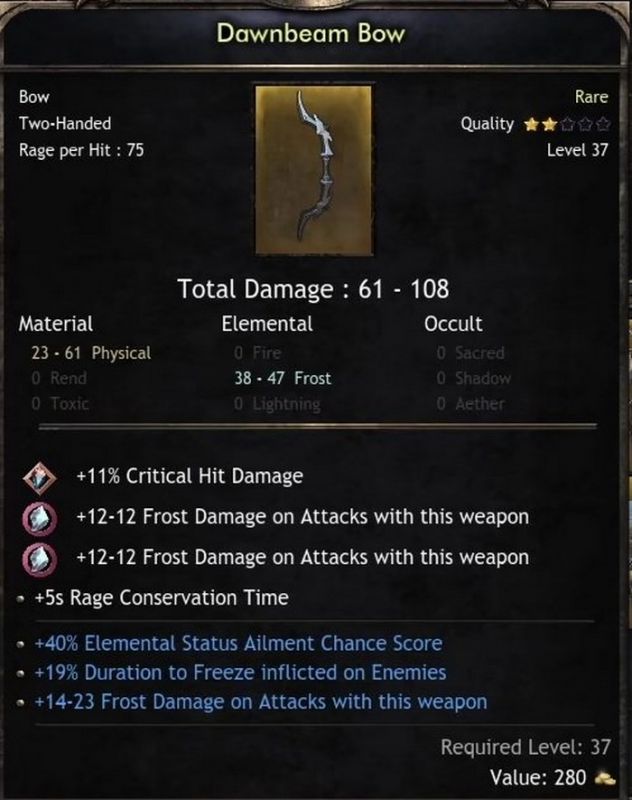Click the +11% Critical Hit Damage stat
Viewport: 632px width, 800px height.
pos(190,476)
